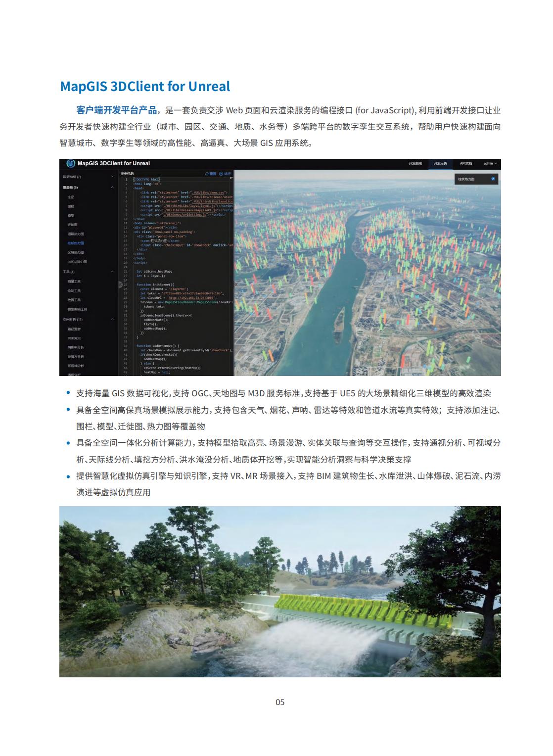Click the 重置 button label
The height and width of the screenshot is (756, 553).
tap(213, 174)
